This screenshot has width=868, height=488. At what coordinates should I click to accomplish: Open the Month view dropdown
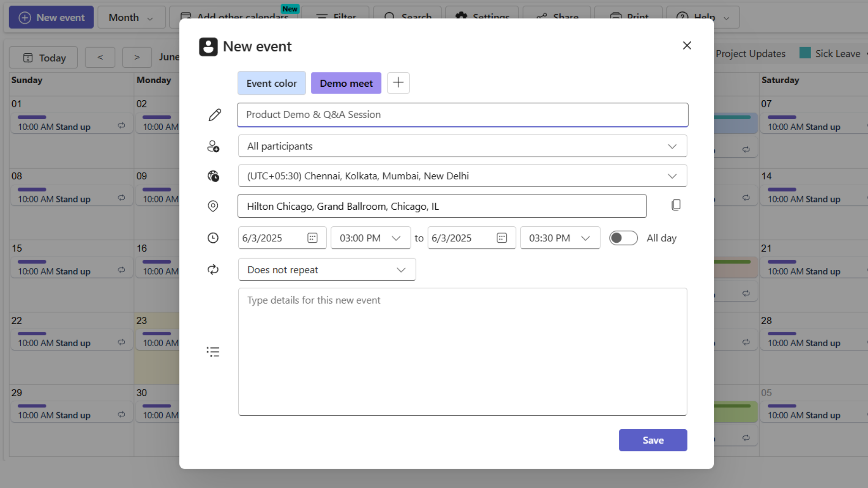point(132,18)
